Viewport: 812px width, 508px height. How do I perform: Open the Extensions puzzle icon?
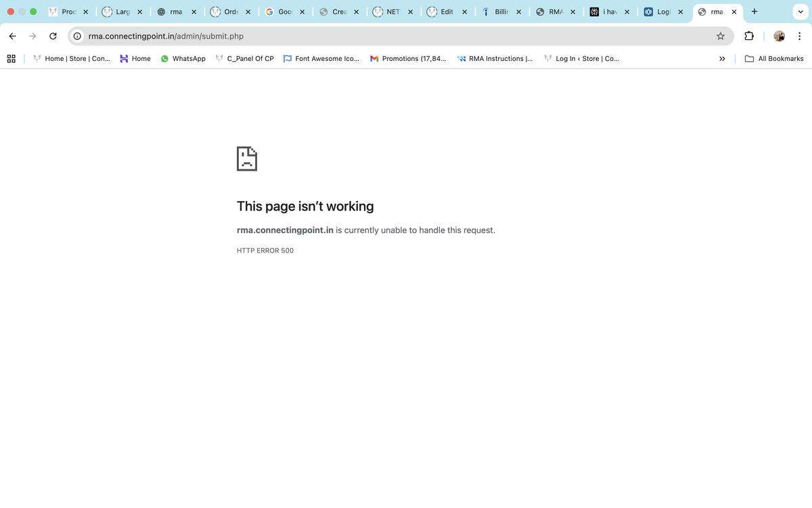click(749, 36)
